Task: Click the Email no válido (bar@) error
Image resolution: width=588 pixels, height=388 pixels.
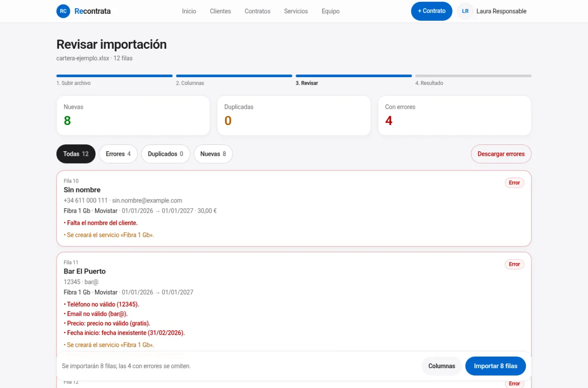Action: (x=96, y=314)
